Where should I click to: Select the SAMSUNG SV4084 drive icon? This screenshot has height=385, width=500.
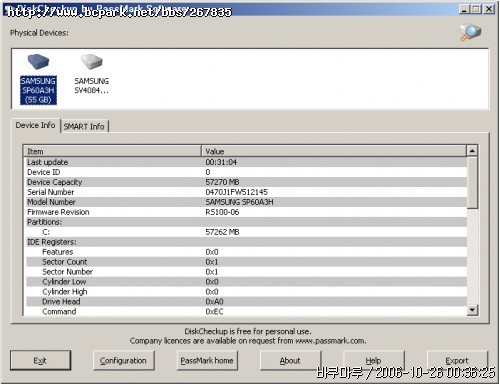[91, 74]
